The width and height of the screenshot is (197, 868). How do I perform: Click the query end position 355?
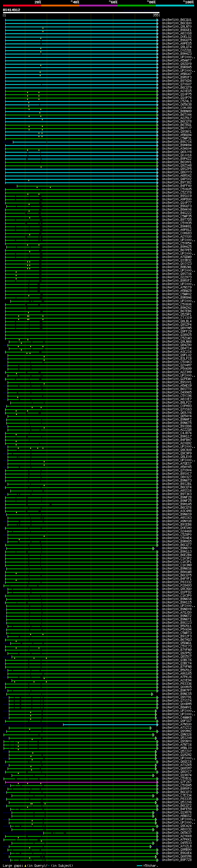[155, 15]
